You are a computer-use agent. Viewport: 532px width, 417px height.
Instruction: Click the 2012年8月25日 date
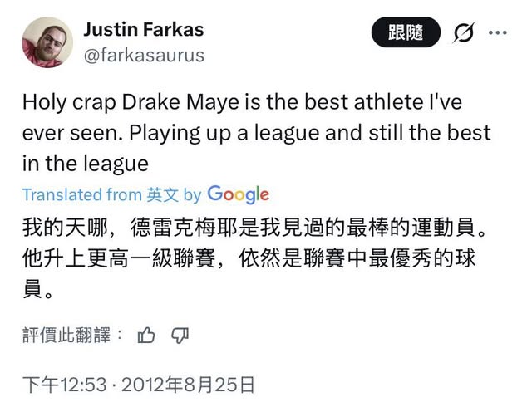click(x=188, y=385)
